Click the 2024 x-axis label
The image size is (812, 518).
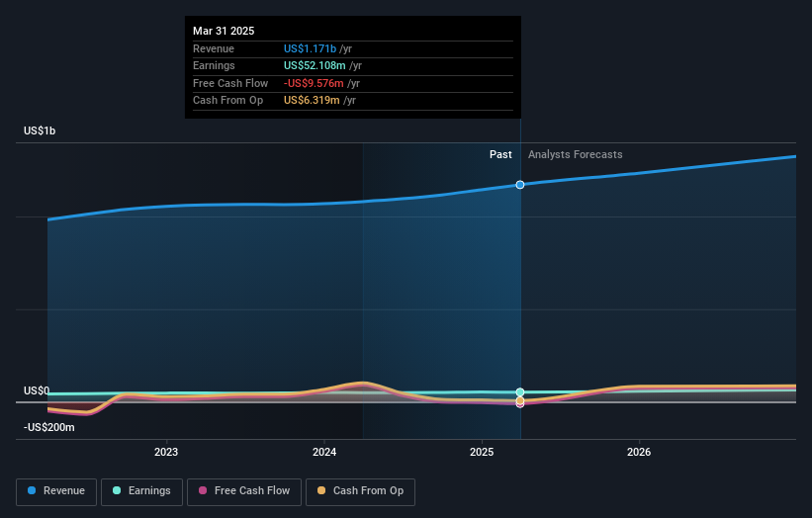(x=324, y=453)
